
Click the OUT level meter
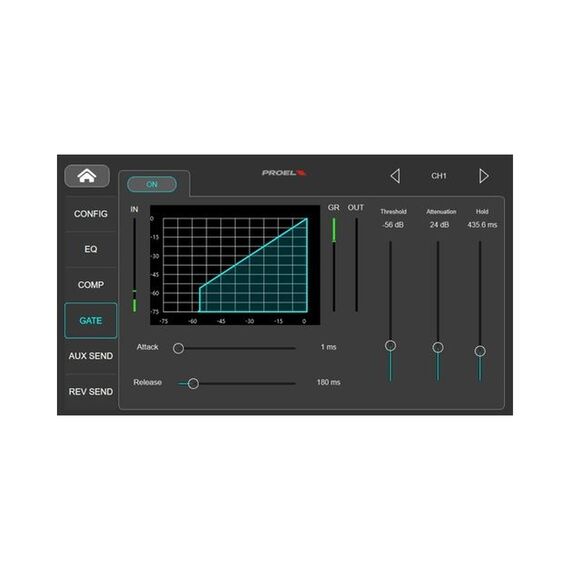(x=356, y=265)
